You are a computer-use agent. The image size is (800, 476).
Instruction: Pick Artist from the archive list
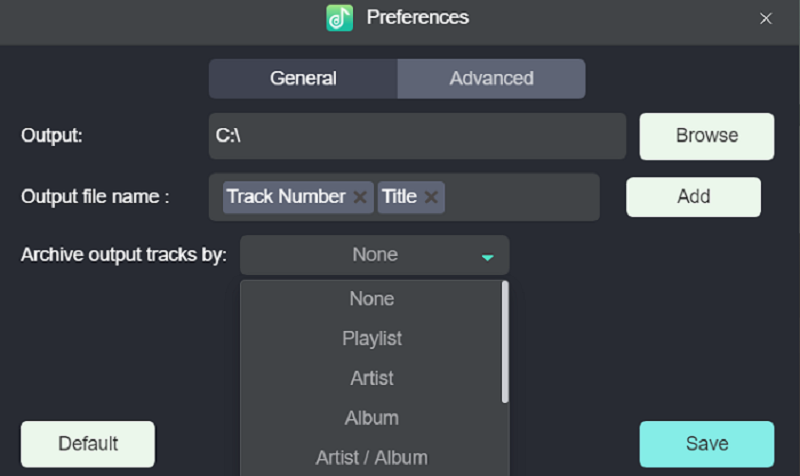[372, 379]
